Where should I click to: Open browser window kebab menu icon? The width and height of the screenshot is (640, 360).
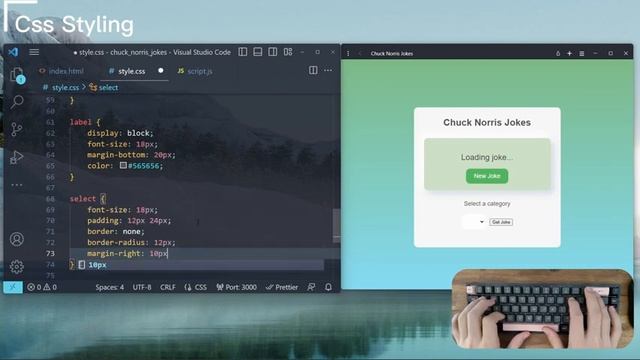point(348,53)
